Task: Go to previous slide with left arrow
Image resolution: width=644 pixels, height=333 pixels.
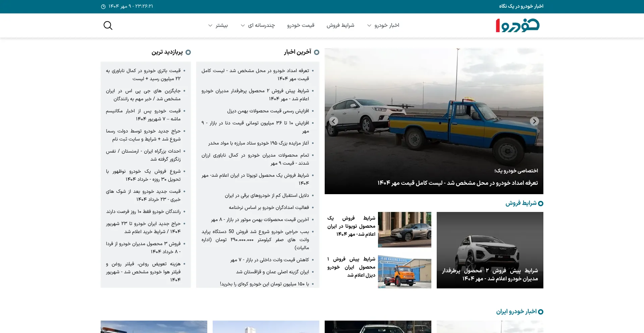Action: pos(333,121)
